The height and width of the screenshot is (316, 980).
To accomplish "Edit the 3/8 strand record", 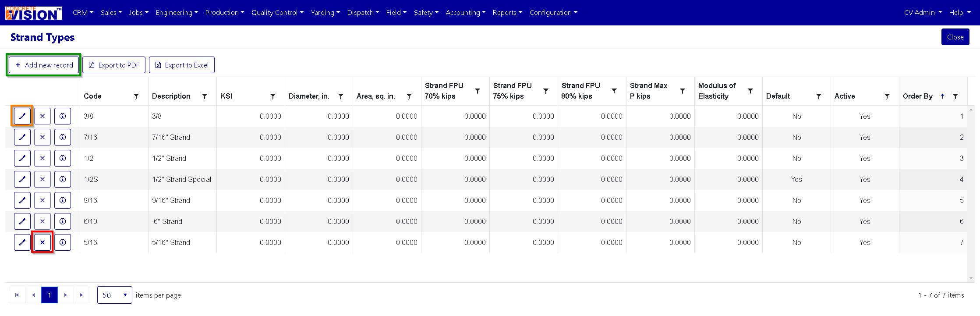I will coord(22,116).
